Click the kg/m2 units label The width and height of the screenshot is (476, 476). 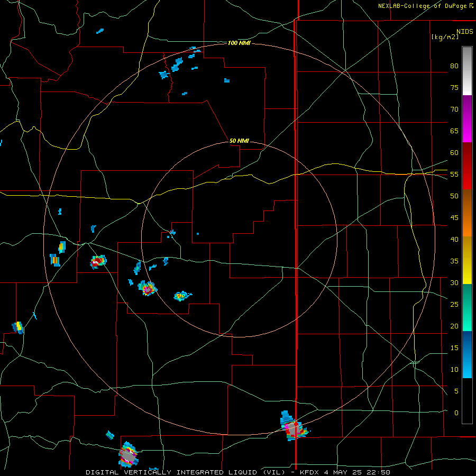pos(445,37)
